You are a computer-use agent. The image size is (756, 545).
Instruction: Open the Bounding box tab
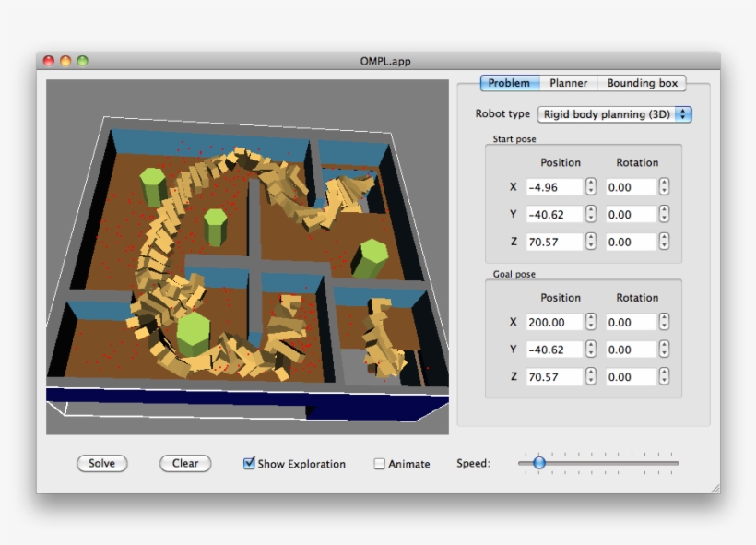[642, 83]
